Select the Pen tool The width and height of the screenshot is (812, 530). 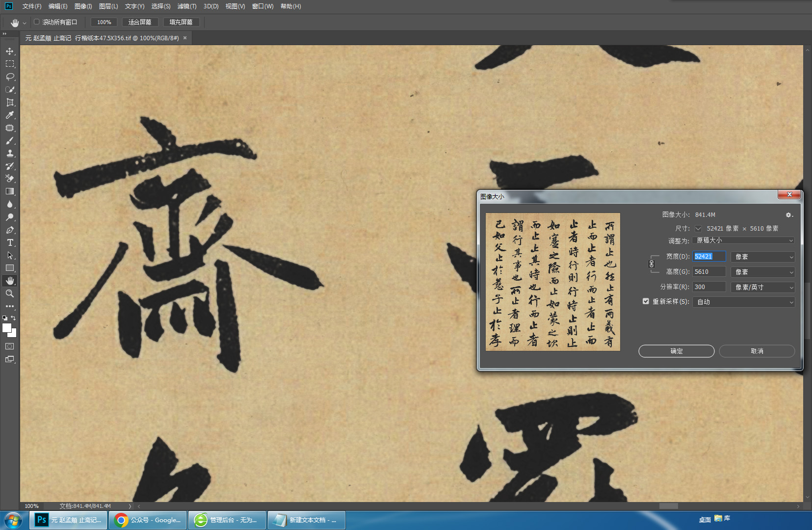[x=10, y=230]
